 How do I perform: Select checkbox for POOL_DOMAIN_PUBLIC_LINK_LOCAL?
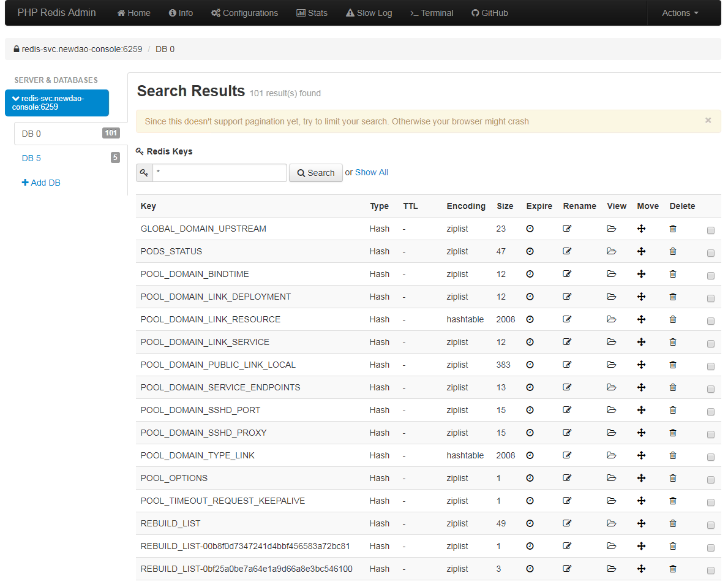point(710,367)
